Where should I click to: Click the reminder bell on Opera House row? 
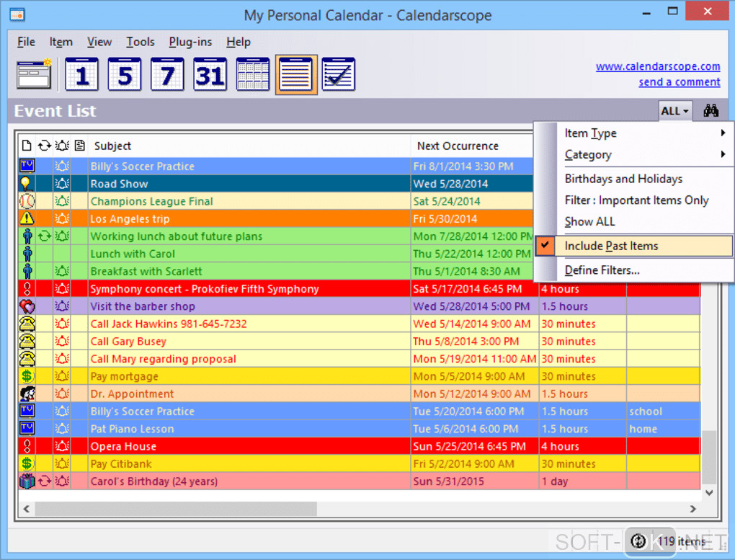point(62,446)
